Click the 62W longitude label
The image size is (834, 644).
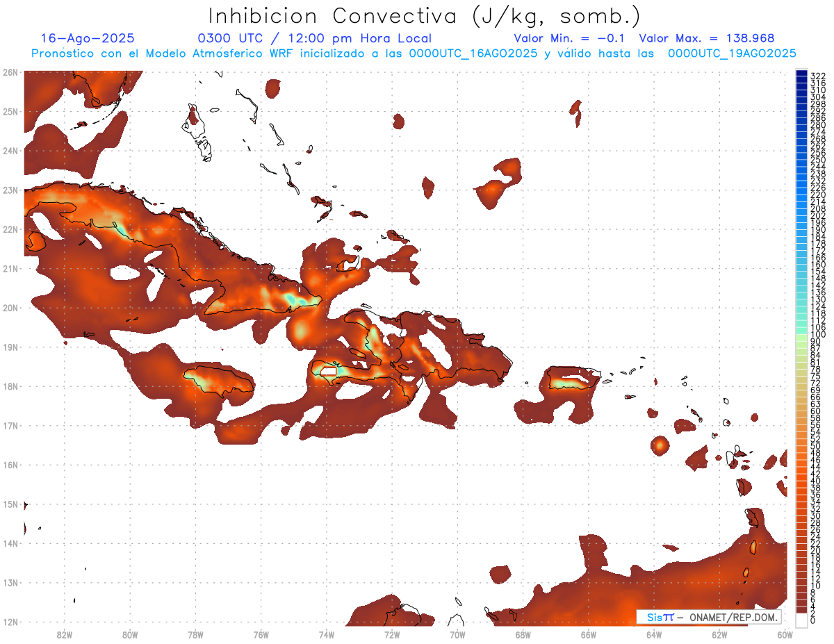[719, 634]
